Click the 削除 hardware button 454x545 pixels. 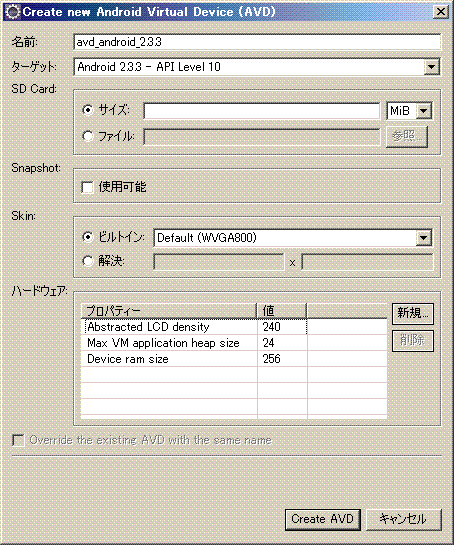(x=413, y=341)
